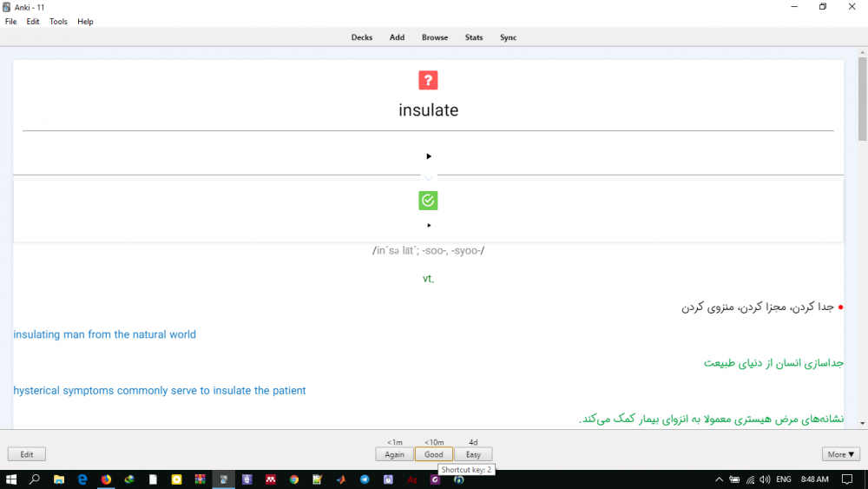This screenshot has height=489, width=868.
Task: Click the Easy answer button
Action: click(473, 454)
